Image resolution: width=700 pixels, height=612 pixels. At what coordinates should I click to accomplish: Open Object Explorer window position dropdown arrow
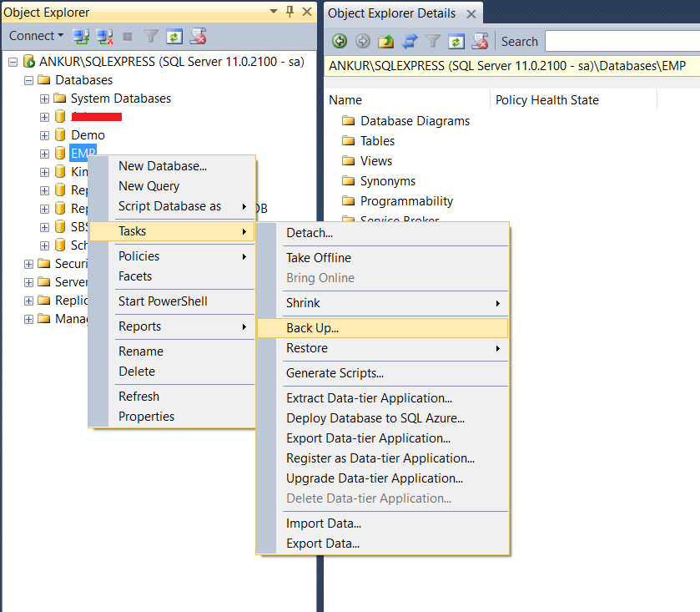tap(274, 11)
